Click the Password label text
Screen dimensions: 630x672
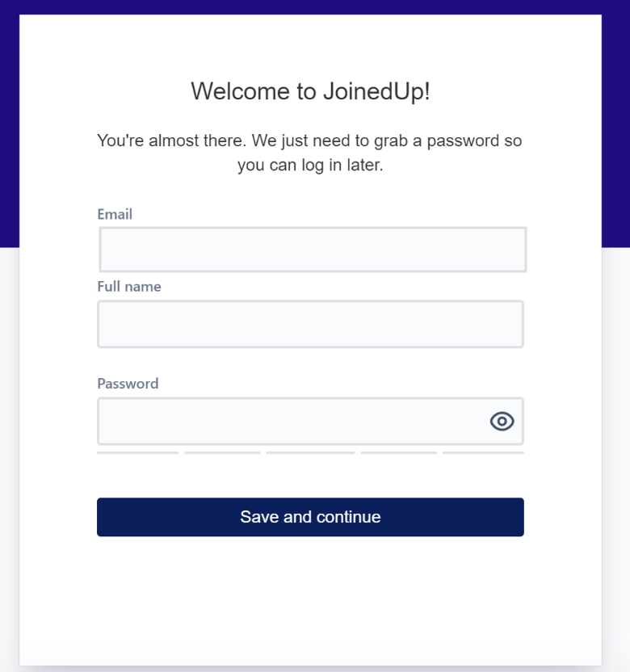click(x=128, y=384)
